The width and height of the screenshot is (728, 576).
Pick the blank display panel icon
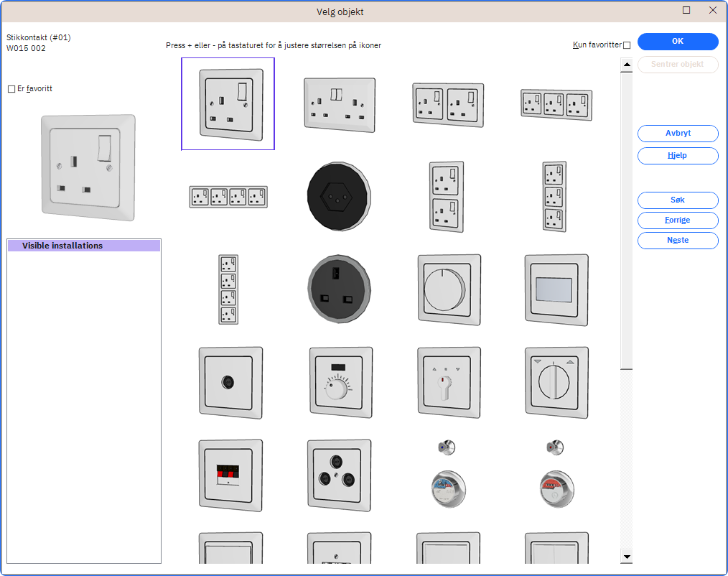(x=556, y=289)
